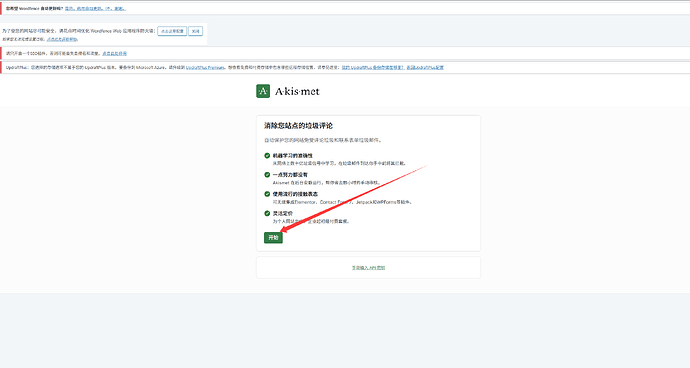This screenshot has height=368, width=690.
Task: Click the 关闭 button in Wordfence notice
Action: coord(195,31)
